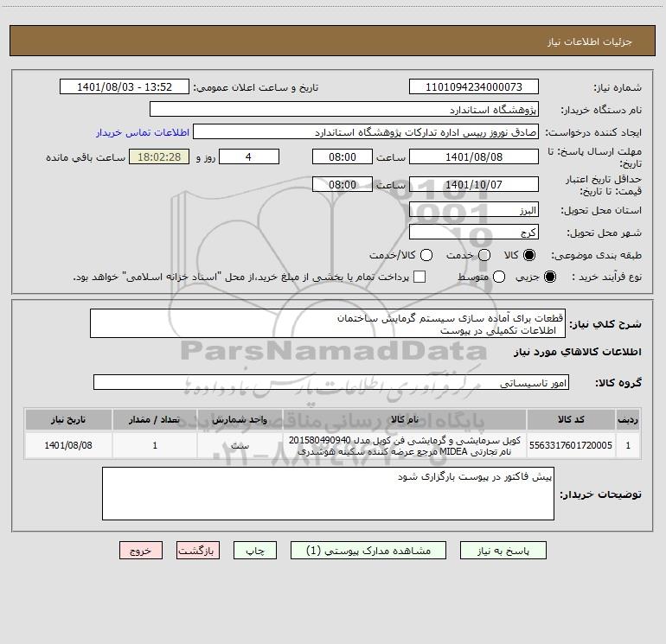Viewport: 666px width, 644px height.
Task: Click the شرح کلی نیاز description box
Action: click(328, 323)
